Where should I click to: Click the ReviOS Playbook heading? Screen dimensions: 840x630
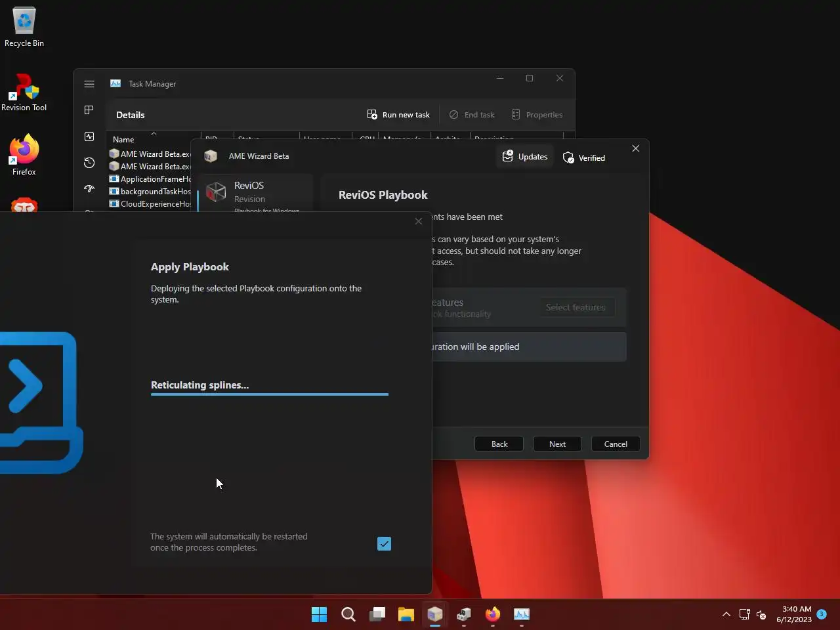[383, 195]
